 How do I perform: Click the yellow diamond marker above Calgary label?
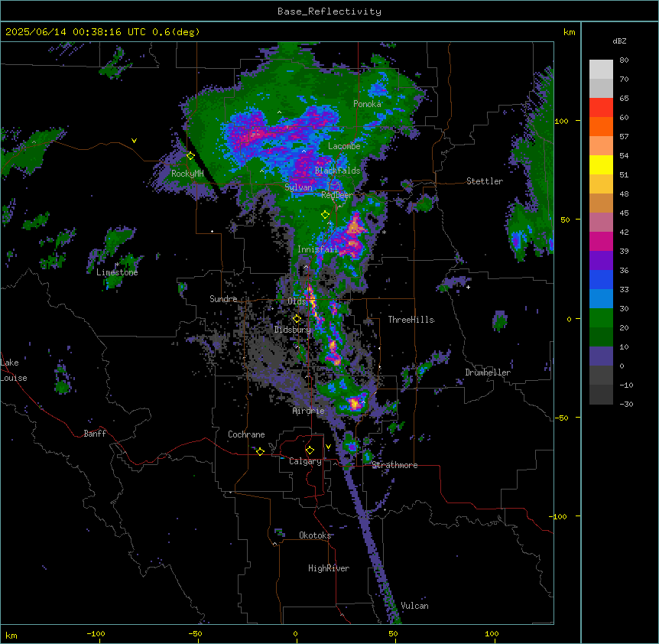coord(310,450)
